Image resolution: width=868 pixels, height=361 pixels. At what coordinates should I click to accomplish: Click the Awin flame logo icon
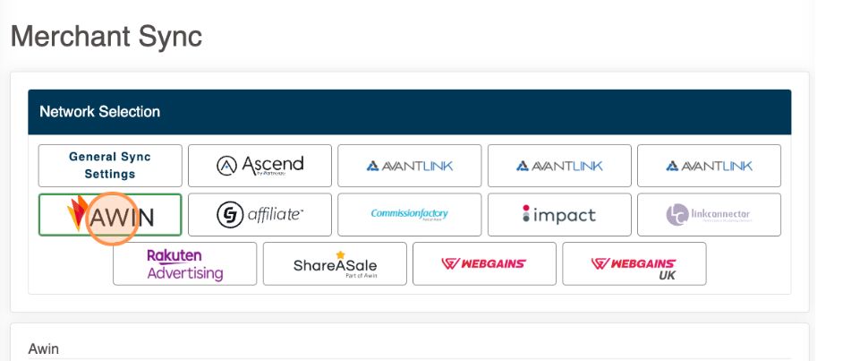[x=78, y=213]
